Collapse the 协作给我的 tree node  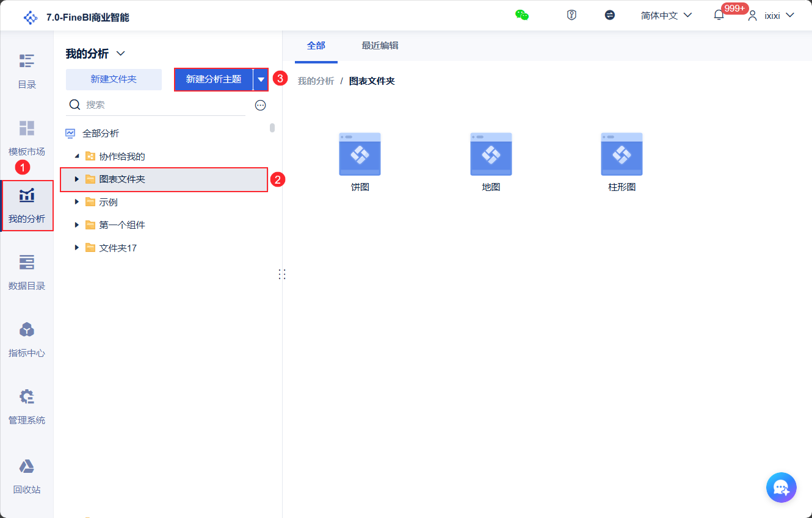click(77, 156)
